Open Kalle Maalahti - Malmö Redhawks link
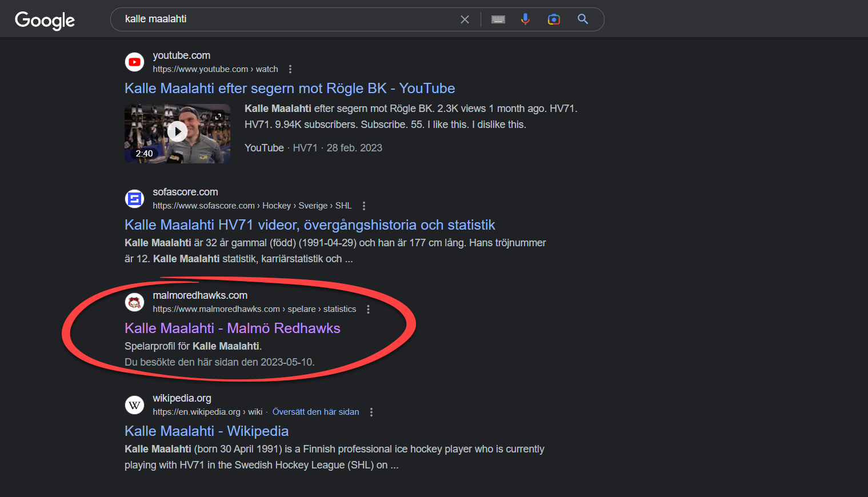This screenshot has width=868, height=497. 232,328
